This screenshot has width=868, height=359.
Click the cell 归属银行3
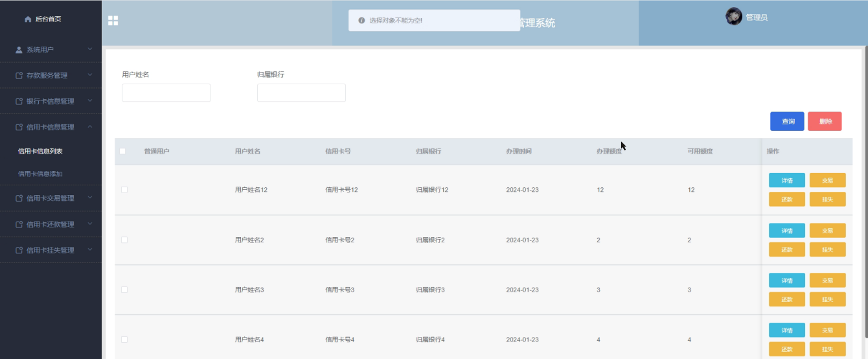(x=430, y=290)
